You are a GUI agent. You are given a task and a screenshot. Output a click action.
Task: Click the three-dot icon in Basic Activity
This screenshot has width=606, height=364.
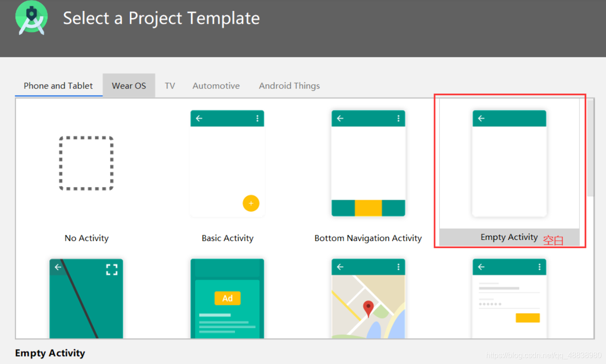[257, 118]
